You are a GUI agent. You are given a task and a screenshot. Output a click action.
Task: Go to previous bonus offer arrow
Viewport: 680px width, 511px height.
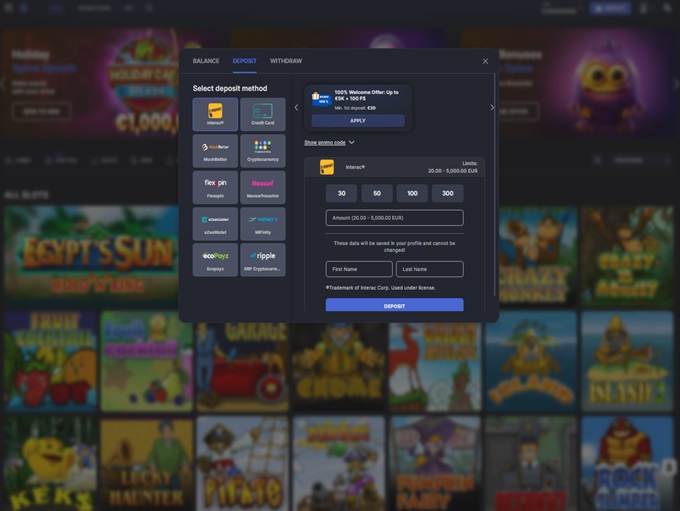(296, 108)
